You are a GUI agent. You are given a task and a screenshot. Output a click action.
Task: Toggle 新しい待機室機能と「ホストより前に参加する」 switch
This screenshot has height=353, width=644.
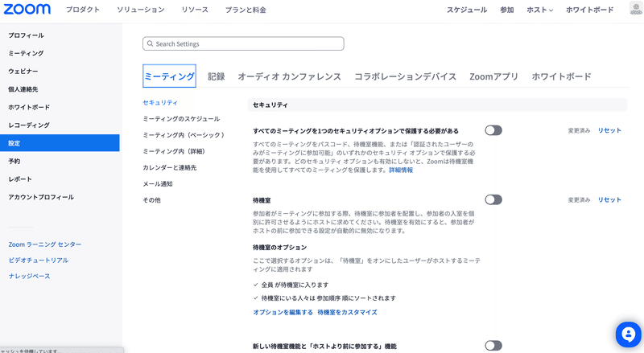click(493, 346)
